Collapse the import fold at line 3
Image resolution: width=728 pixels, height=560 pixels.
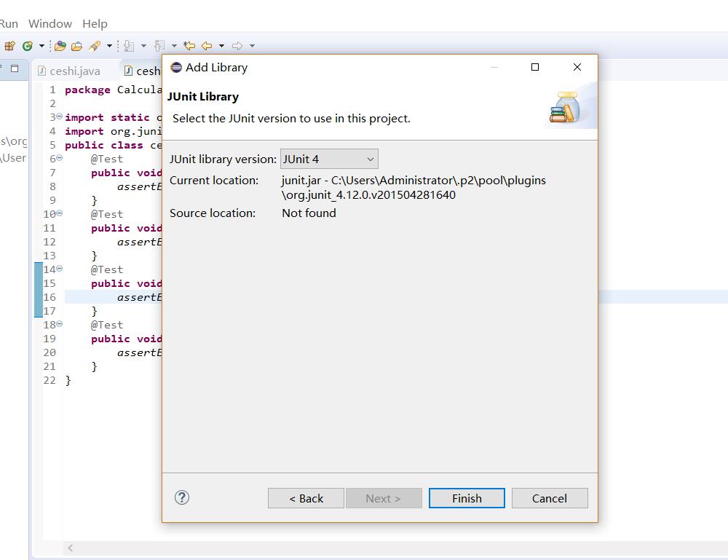(60, 116)
